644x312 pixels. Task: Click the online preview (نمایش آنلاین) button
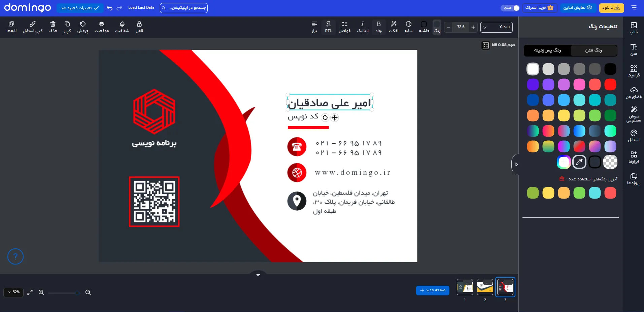(578, 8)
